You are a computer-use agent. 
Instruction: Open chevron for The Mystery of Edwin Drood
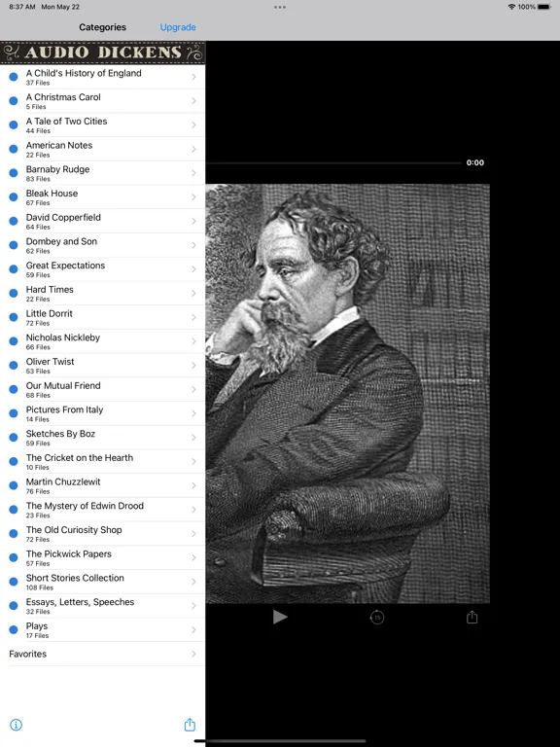point(193,510)
